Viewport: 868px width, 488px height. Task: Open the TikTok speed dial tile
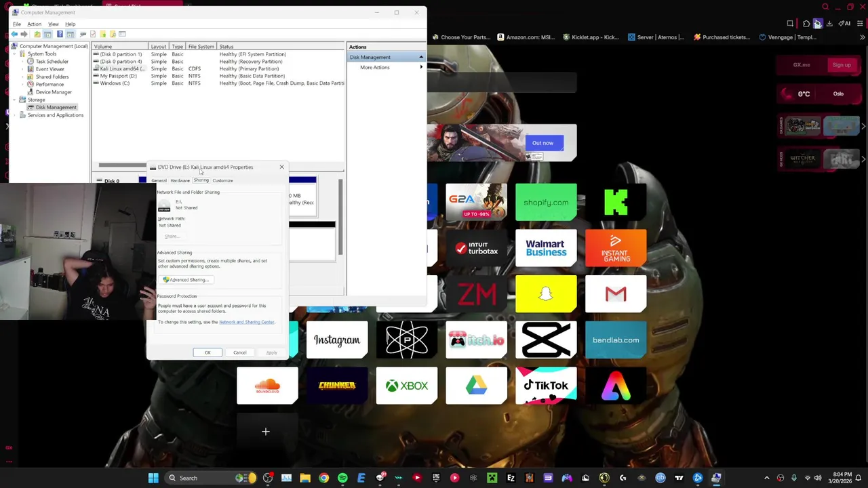[546, 386]
